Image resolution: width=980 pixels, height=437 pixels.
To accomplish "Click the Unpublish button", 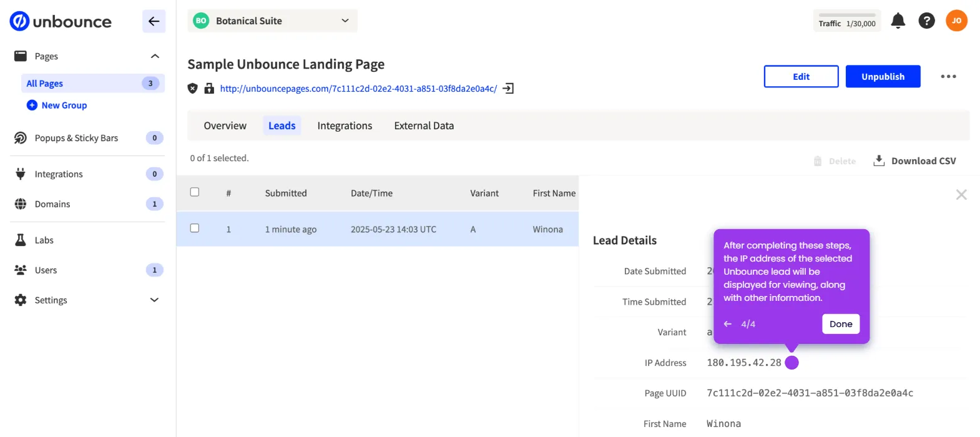I will 883,76.
